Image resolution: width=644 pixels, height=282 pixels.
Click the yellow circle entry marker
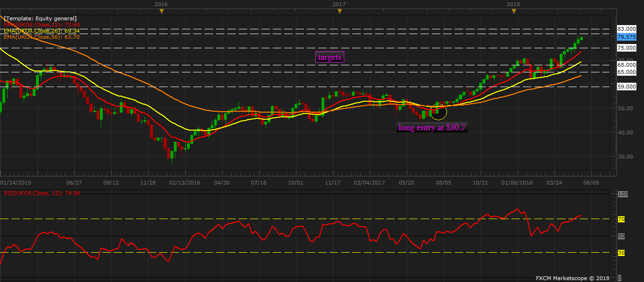pos(438,112)
